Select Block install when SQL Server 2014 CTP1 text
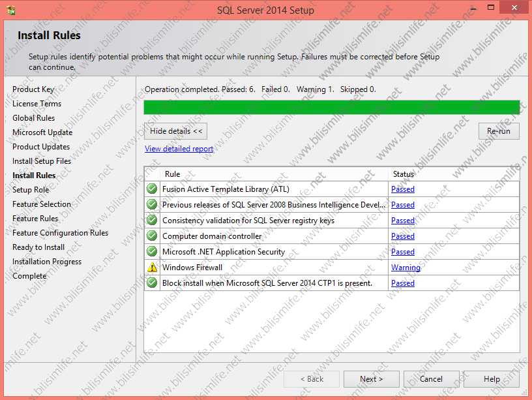 click(267, 283)
